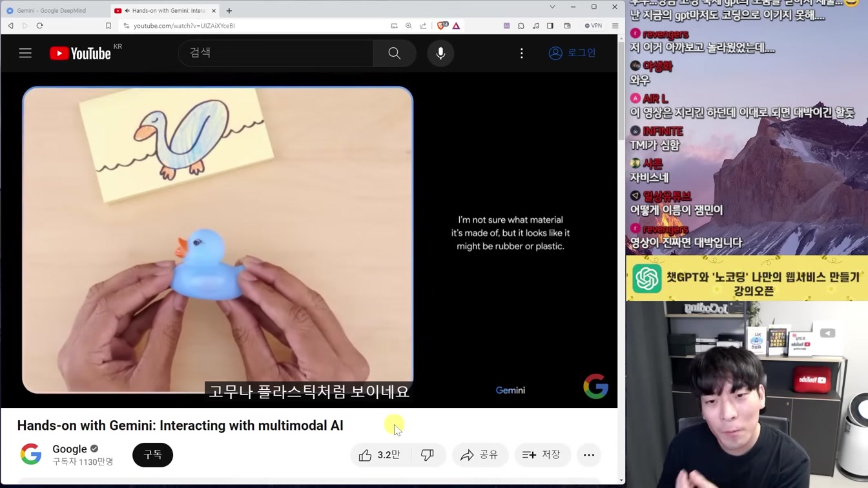Click the 노코딩 강의오픈 banner text
The height and width of the screenshot is (488, 868).
click(763, 283)
